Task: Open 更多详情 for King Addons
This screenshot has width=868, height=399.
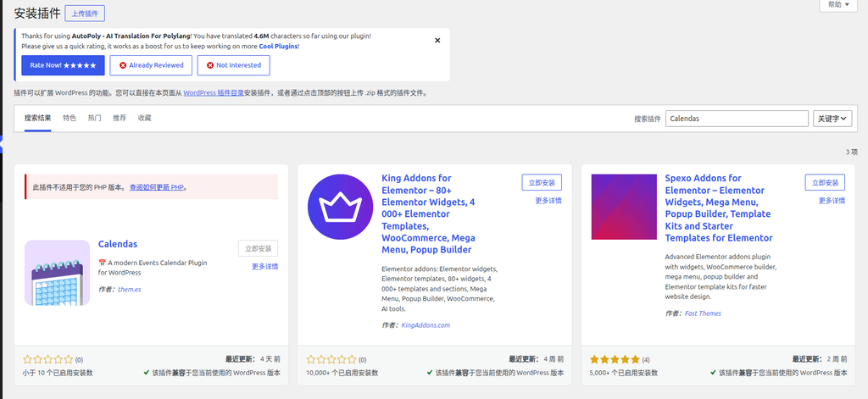Action: [x=548, y=200]
